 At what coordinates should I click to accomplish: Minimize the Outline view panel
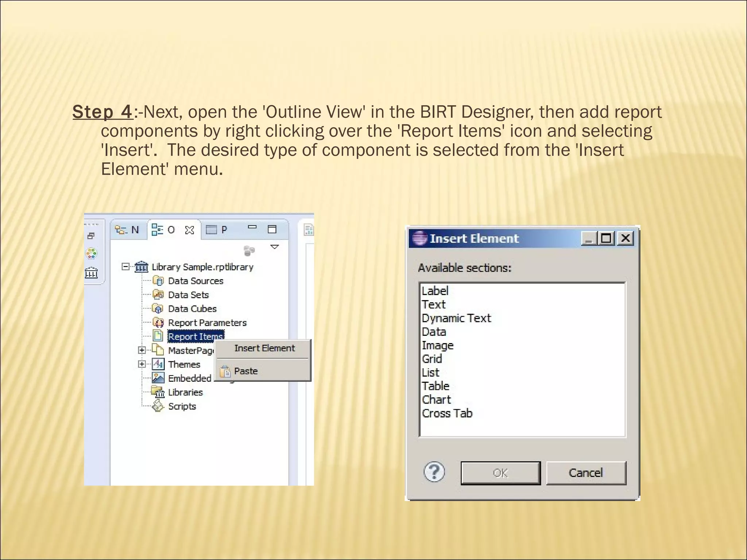[x=252, y=227]
